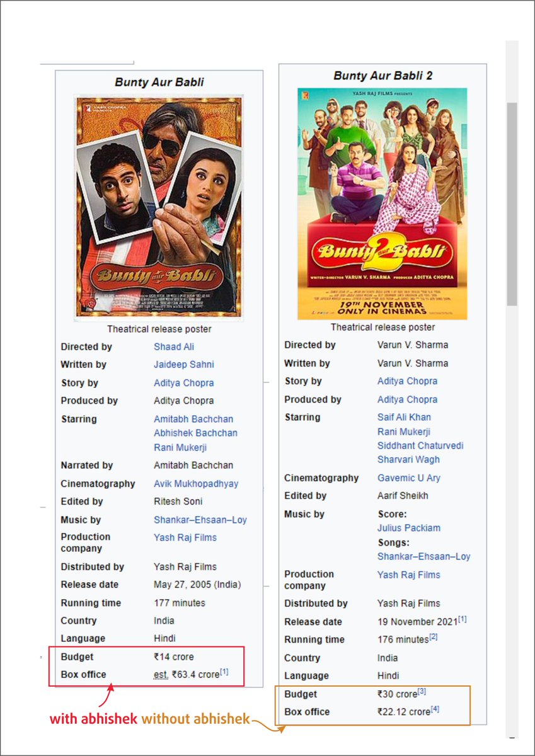Click Shankar–Ehsaan–Loy in first film's Music by row
535x756 pixels.
tap(200, 520)
